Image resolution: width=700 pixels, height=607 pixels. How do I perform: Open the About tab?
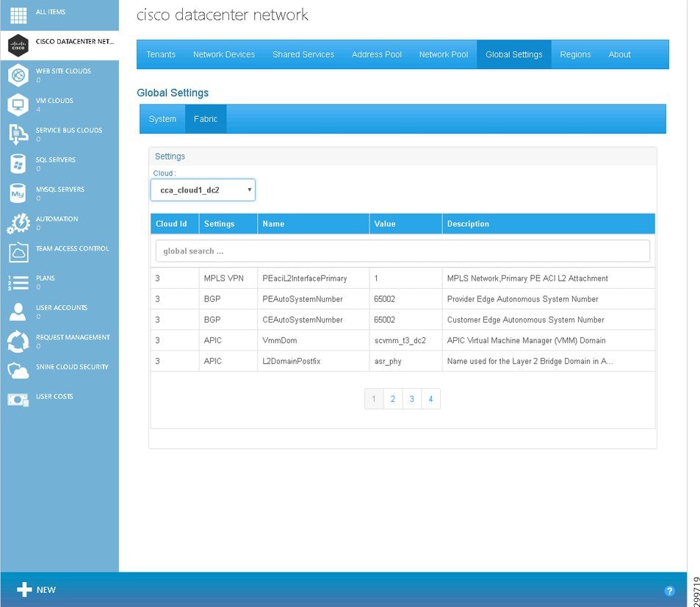pyautogui.click(x=620, y=54)
